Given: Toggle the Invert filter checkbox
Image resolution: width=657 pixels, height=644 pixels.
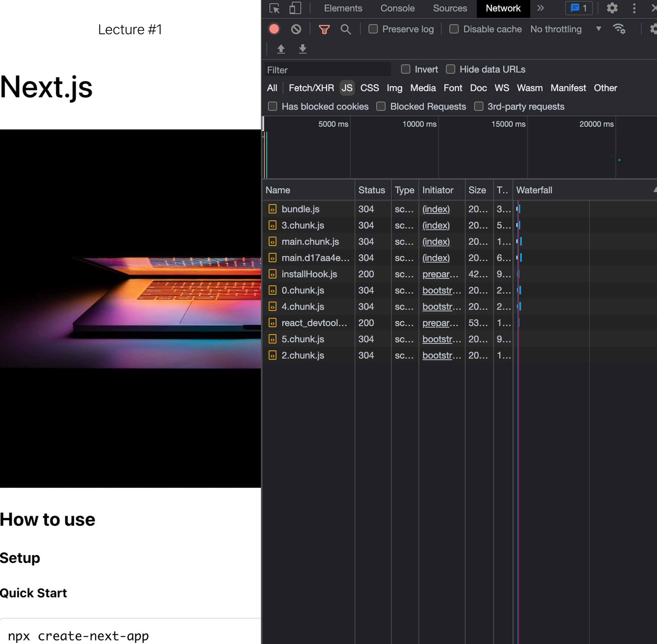Looking at the screenshot, I should coord(406,70).
